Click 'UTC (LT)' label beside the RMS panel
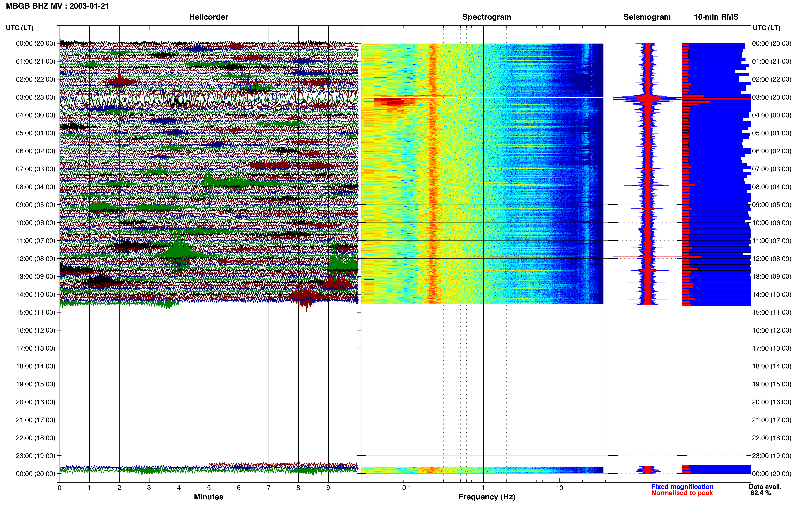The height and width of the screenshot is (508, 812). coord(766,28)
